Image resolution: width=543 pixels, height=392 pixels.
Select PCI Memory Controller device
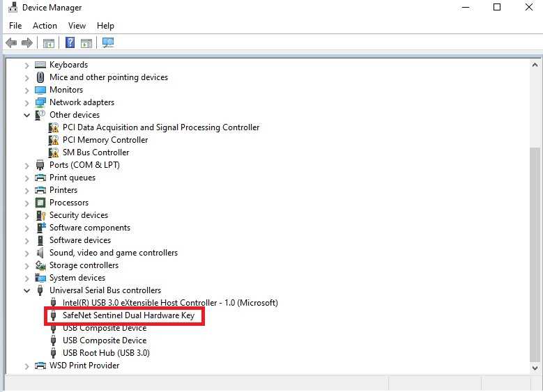pos(105,140)
